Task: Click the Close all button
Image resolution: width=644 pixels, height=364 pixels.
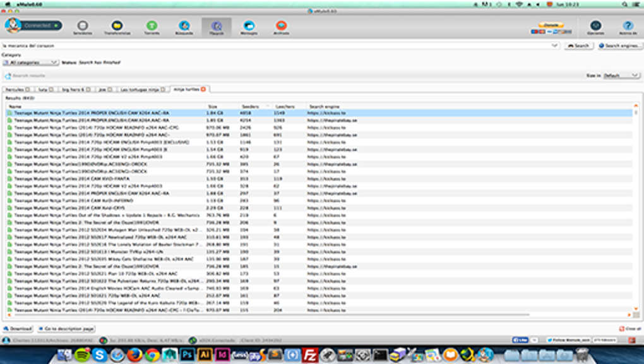Action: coord(631,329)
